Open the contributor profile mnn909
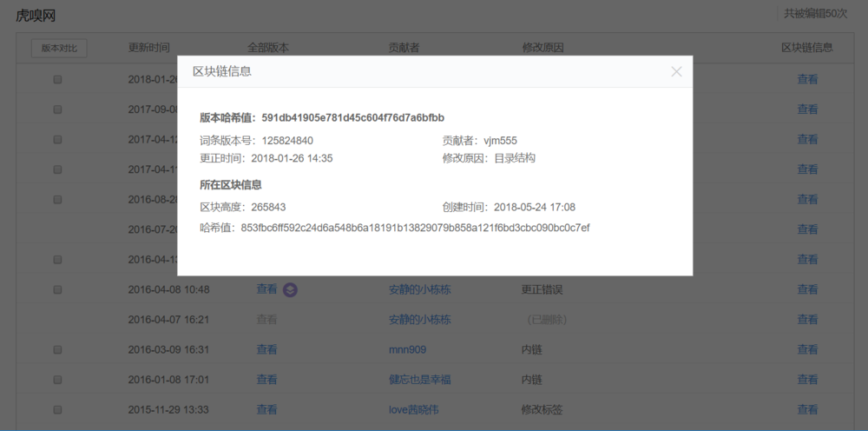 click(x=407, y=349)
